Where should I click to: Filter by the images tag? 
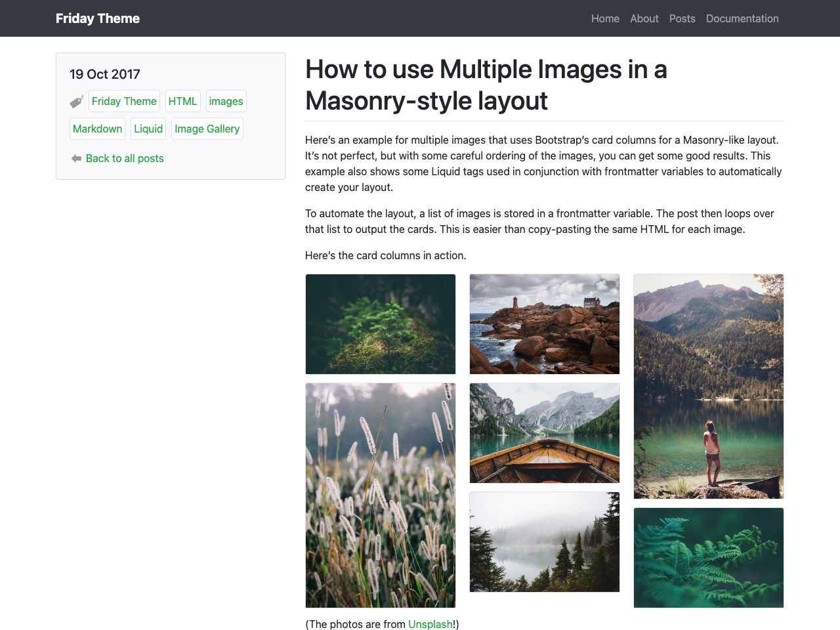coord(226,101)
